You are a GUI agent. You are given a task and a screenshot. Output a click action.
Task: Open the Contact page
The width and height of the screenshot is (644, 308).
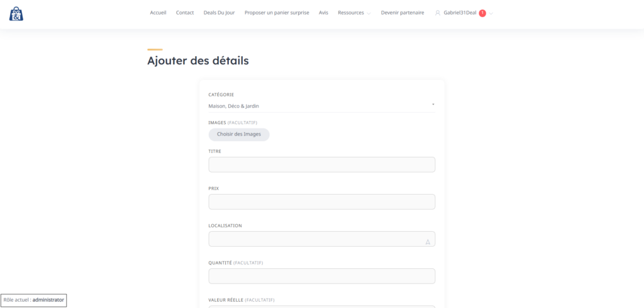click(x=185, y=13)
